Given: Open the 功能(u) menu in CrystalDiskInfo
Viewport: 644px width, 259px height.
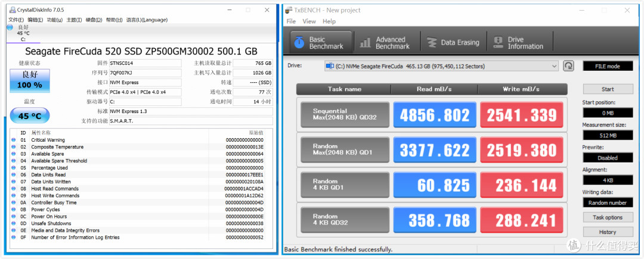Looking at the screenshot, I should pyautogui.click(x=55, y=20).
